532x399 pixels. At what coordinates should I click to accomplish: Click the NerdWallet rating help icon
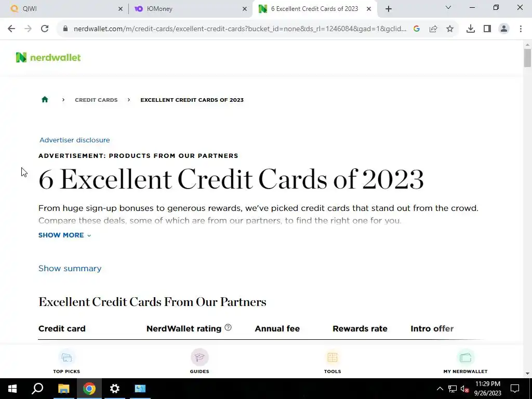pos(228,327)
